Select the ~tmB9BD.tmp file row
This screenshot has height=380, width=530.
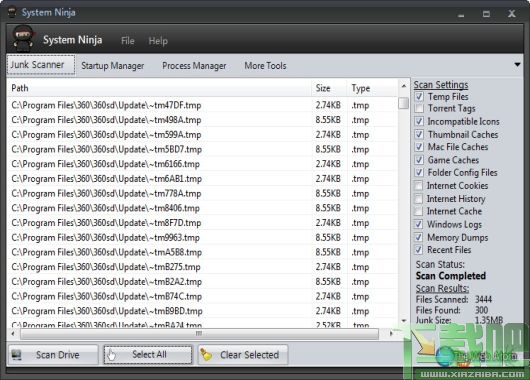(202, 311)
